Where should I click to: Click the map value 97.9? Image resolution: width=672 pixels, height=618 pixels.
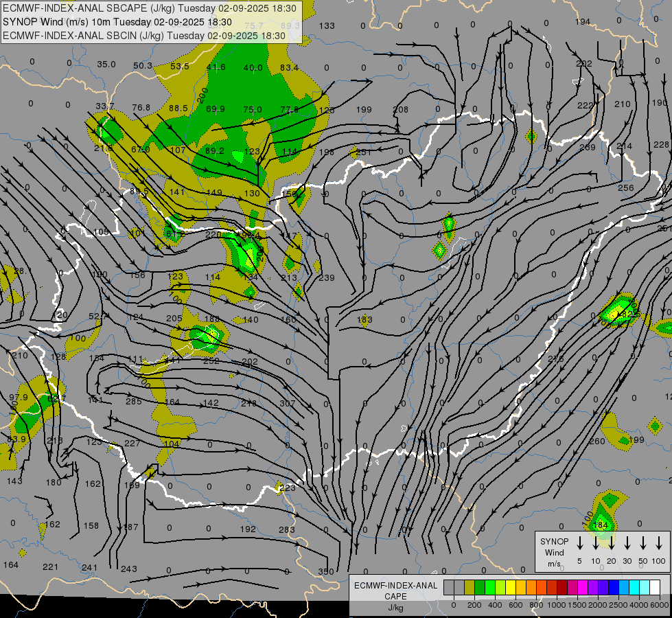(19, 398)
